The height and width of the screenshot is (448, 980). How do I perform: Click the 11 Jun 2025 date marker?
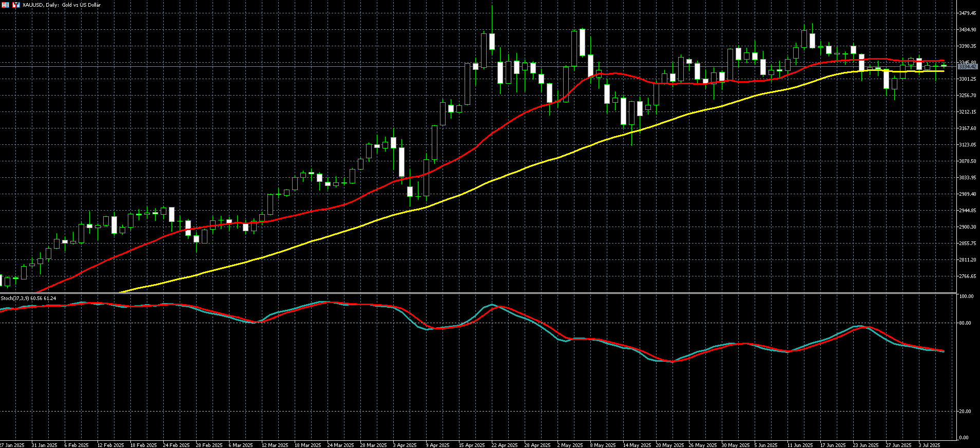click(800, 445)
